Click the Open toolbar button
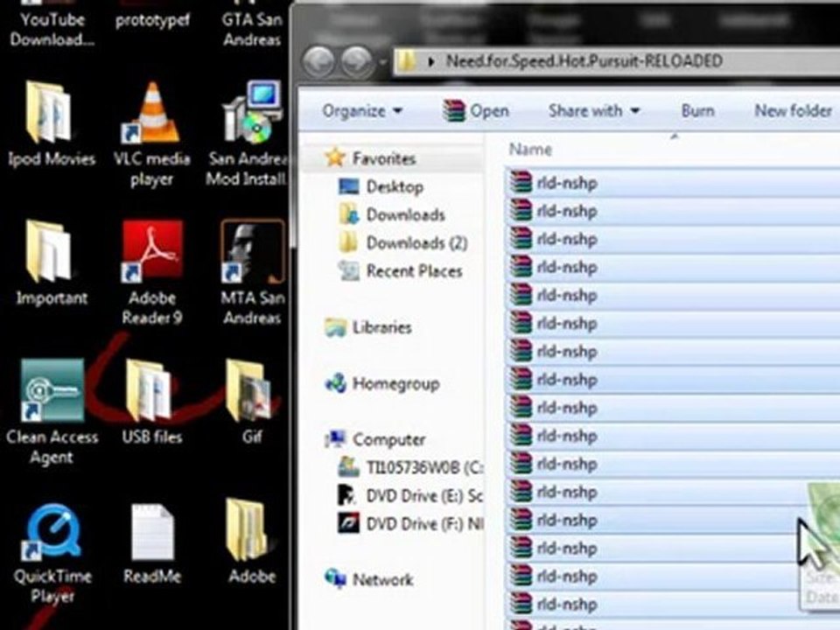This screenshot has width=840, height=630. (x=476, y=111)
